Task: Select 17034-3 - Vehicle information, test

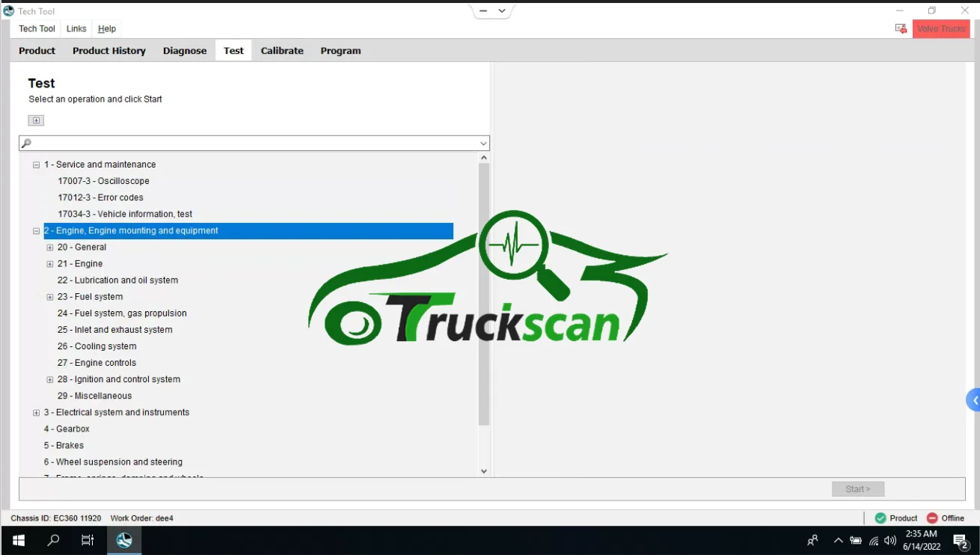Action: (x=125, y=214)
